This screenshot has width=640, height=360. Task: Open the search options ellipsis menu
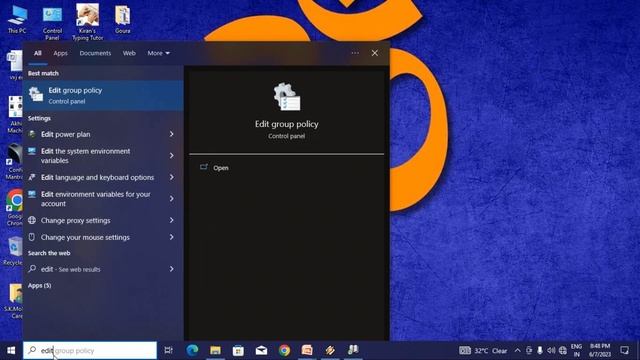pyautogui.click(x=355, y=53)
